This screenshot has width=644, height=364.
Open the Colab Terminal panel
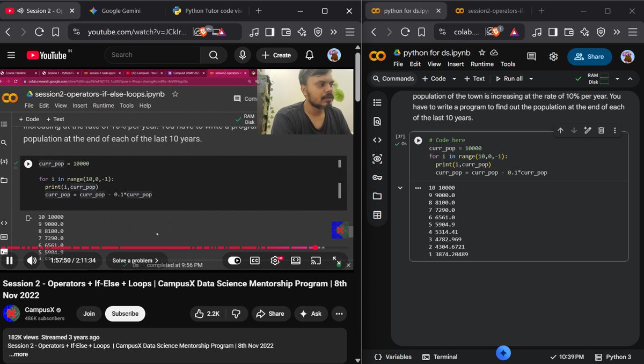tap(440, 356)
